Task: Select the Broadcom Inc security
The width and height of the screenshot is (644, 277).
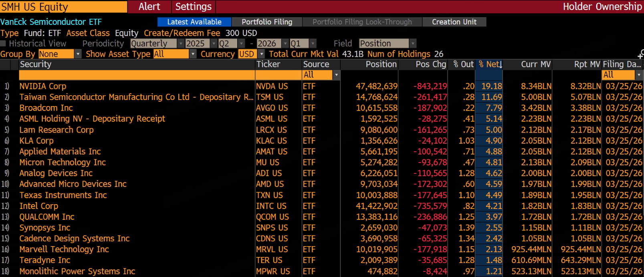Action: pos(46,108)
